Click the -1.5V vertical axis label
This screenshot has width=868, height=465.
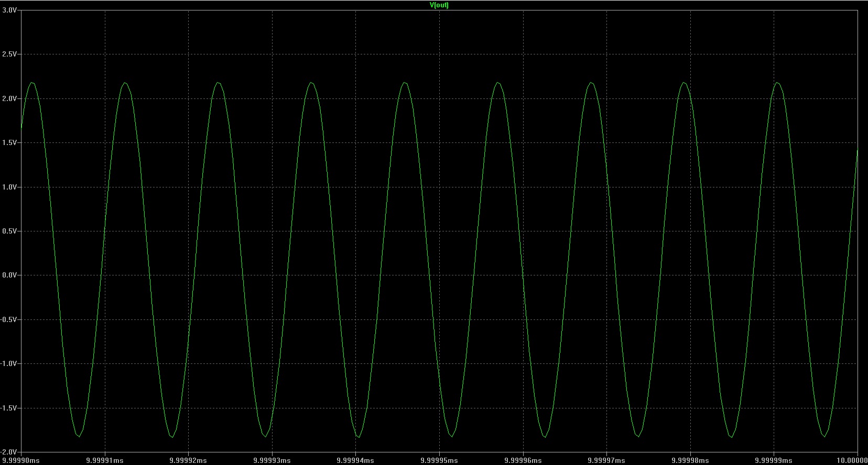(9, 408)
